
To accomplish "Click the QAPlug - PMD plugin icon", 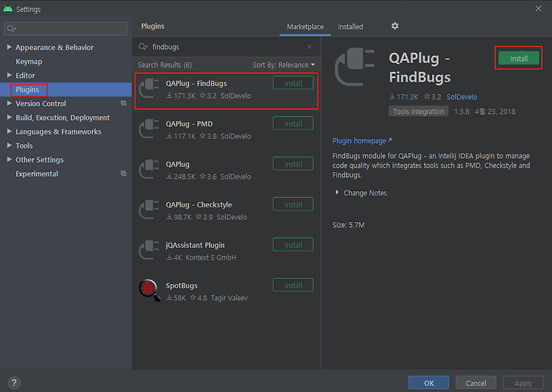I will click(x=149, y=129).
